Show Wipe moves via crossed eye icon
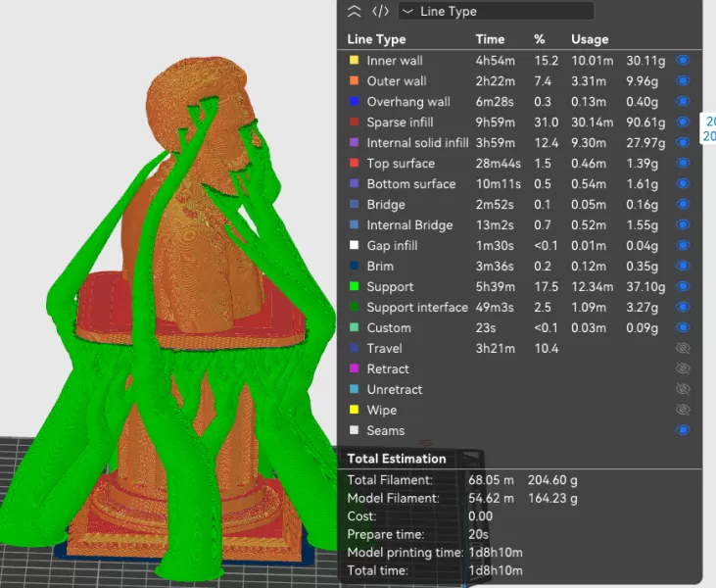 (x=683, y=410)
